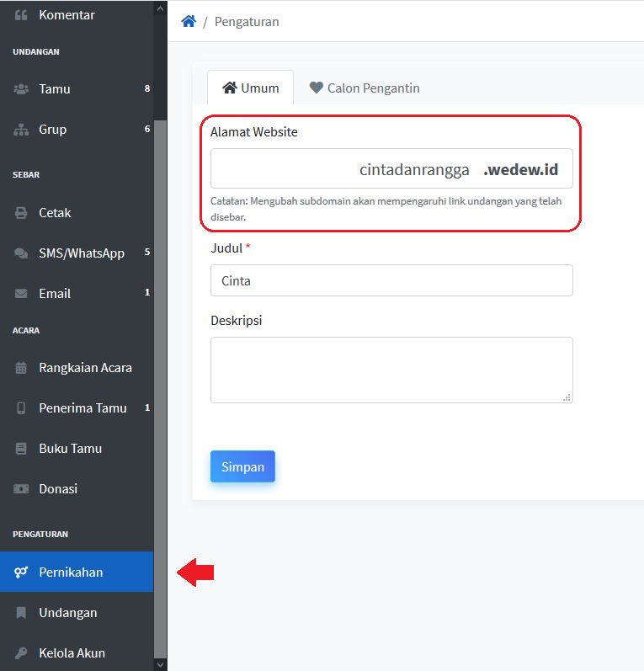Click the SMS/WhatsApp count badge 5
The width and height of the screenshot is (644, 671).
pyautogui.click(x=147, y=252)
